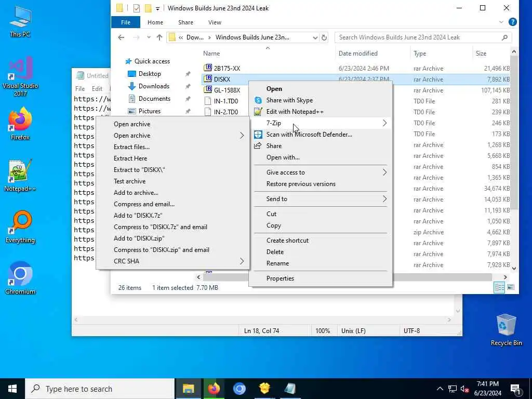Switch to Notepad window in taskbar
The width and height of the screenshot is (532, 399).
click(290, 389)
